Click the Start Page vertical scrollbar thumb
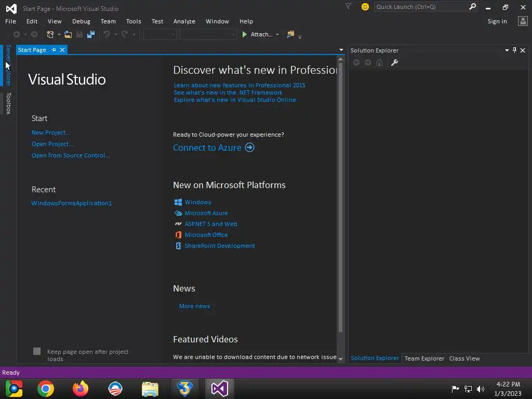Viewport: 532px width, 399px height. tap(341, 197)
